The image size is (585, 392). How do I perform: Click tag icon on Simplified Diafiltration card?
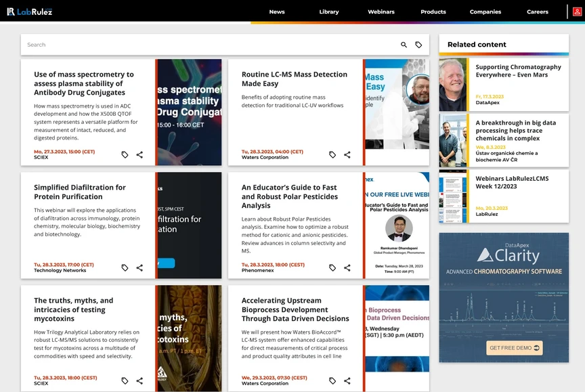pyautogui.click(x=125, y=267)
